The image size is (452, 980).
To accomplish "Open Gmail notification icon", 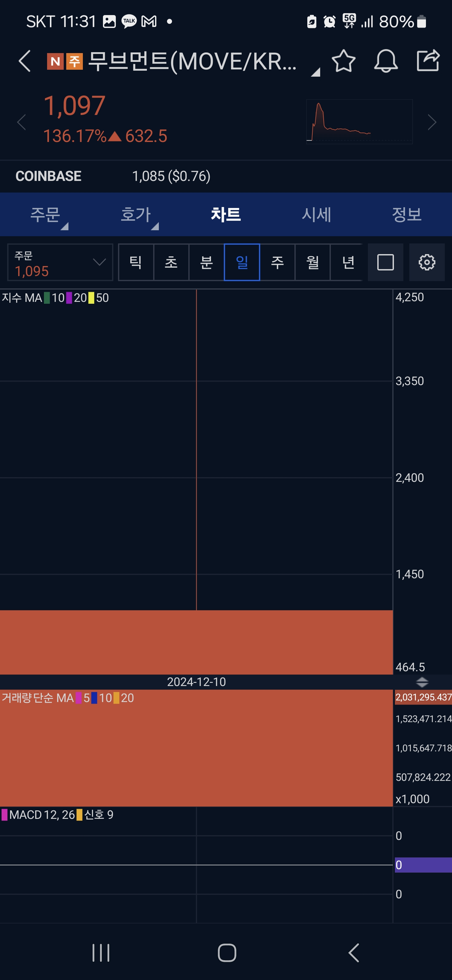I will pos(149,22).
